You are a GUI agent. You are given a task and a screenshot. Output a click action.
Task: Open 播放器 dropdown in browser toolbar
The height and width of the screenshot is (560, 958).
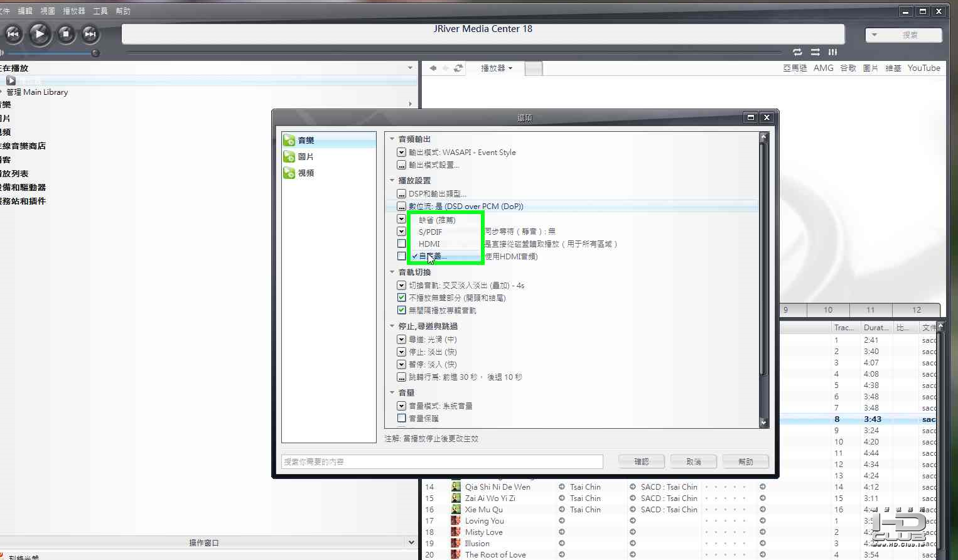[497, 68]
